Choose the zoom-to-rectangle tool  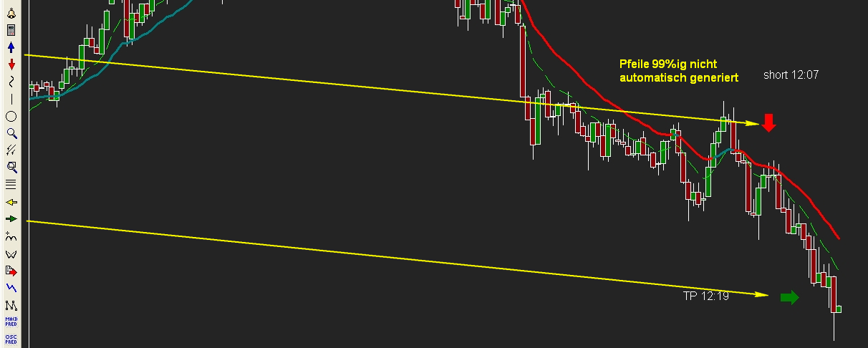coord(11,167)
